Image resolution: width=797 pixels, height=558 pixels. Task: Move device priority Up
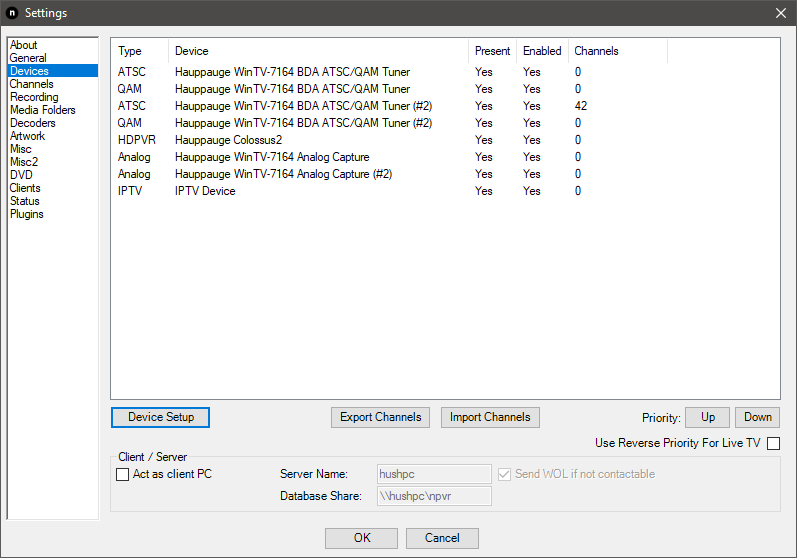click(708, 417)
